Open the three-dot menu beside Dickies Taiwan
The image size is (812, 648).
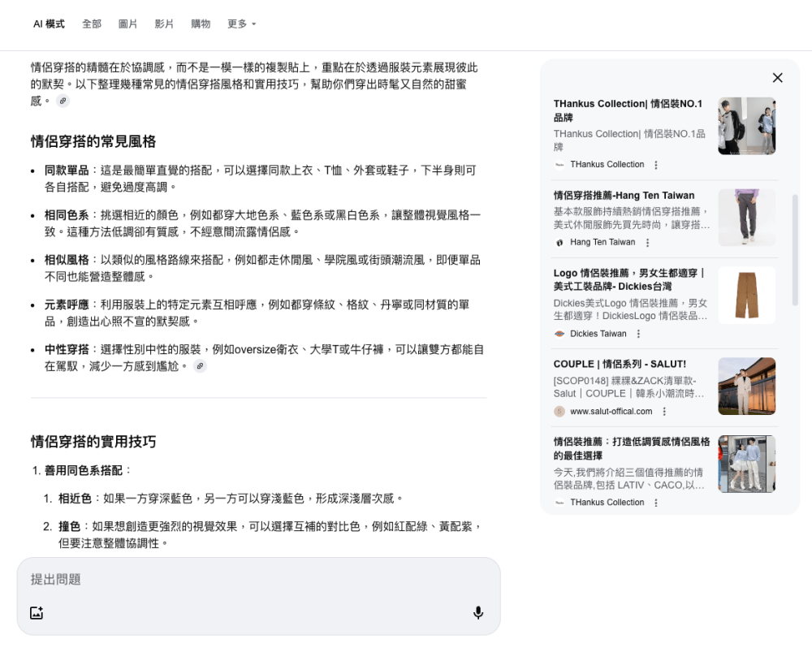[638, 333]
